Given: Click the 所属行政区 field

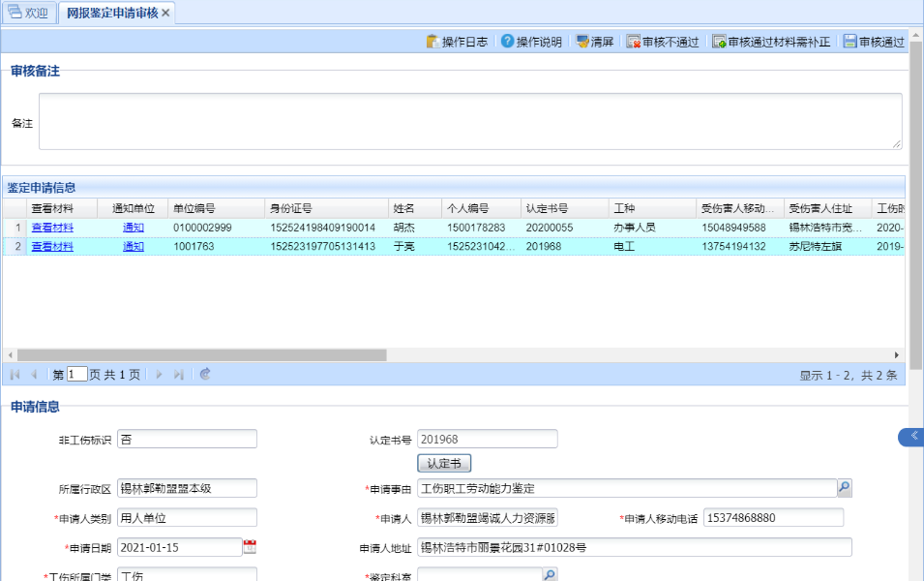Looking at the screenshot, I should pyautogui.click(x=188, y=488).
